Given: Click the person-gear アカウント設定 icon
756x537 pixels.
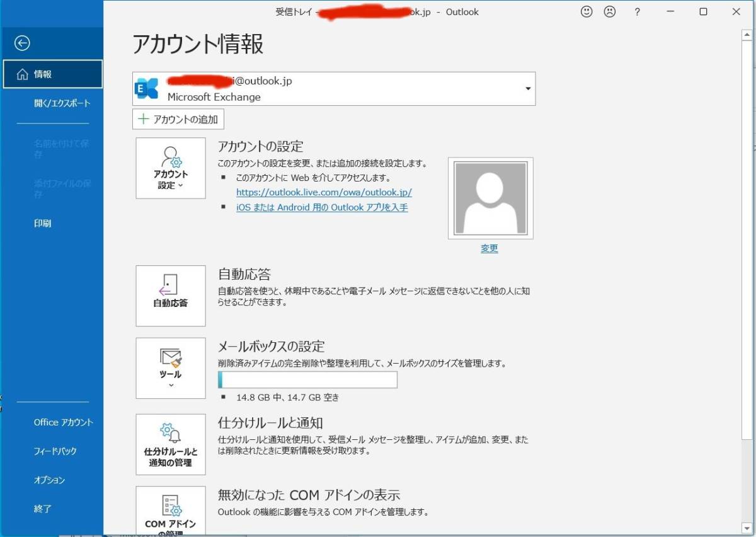Looking at the screenshot, I should coord(171,158).
